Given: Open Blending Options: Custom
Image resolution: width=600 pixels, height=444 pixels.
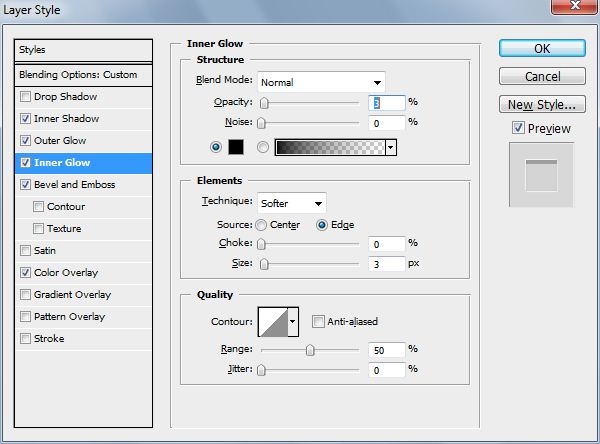Looking at the screenshot, I should pyautogui.click(x=83, y=75).
